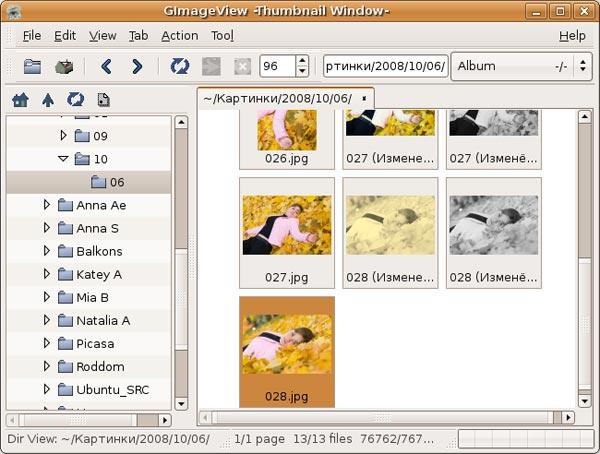Collapse the 10 folder
Screen dimensions: 600x454
[x=63, y=158]
